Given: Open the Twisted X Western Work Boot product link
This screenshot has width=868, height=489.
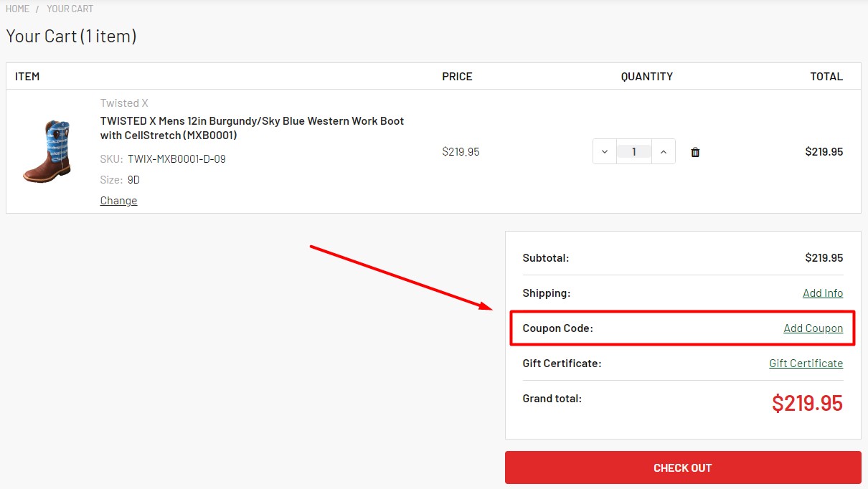Looking at the screenshot, I should 251,128.
